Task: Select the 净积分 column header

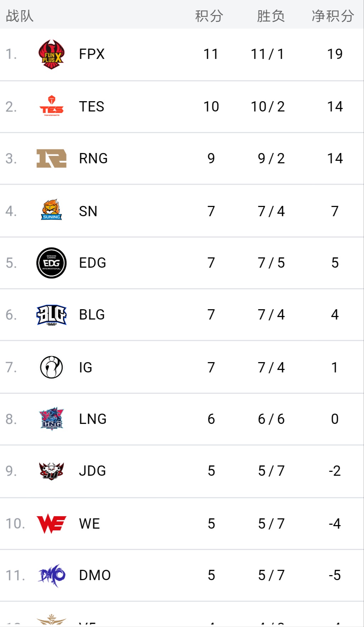Action: 333,16
